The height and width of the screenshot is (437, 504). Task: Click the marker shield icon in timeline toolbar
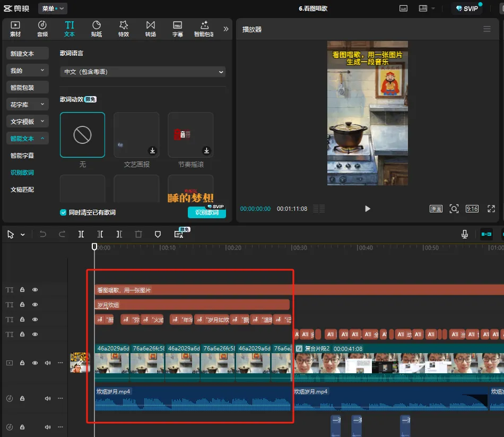[158, 234]
